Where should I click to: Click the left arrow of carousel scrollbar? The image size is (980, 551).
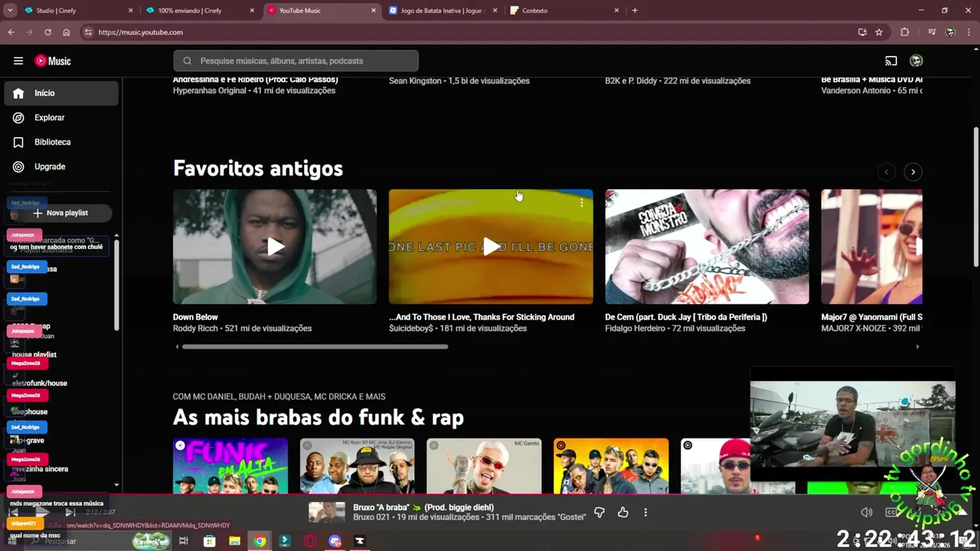[x=177, y=347]
